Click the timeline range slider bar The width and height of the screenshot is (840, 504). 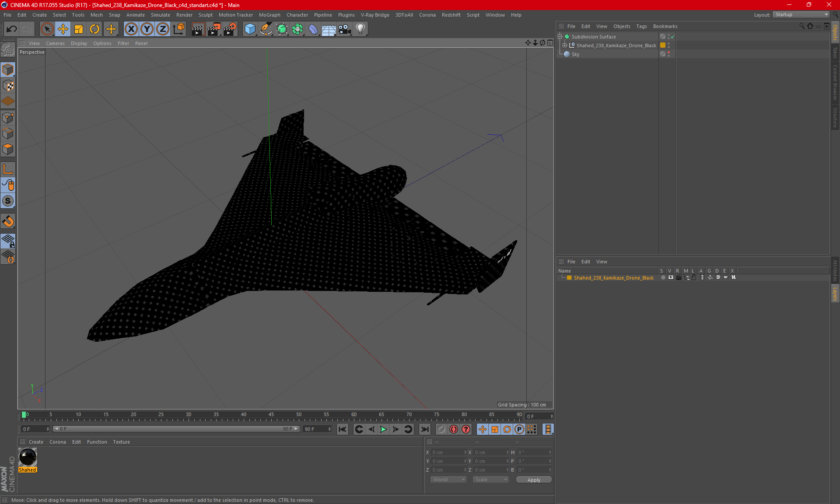[x=176, y=429]
